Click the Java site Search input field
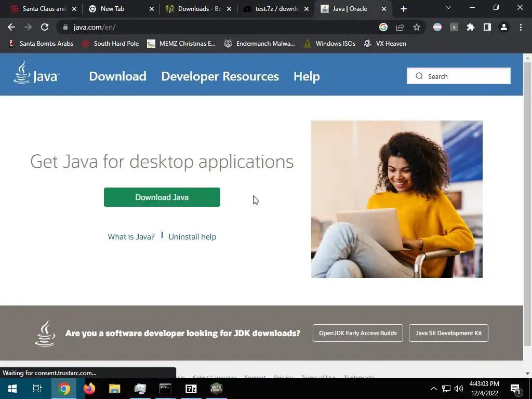Image resolution: width=532 pixels, height=399 pixels. point(459,76)
